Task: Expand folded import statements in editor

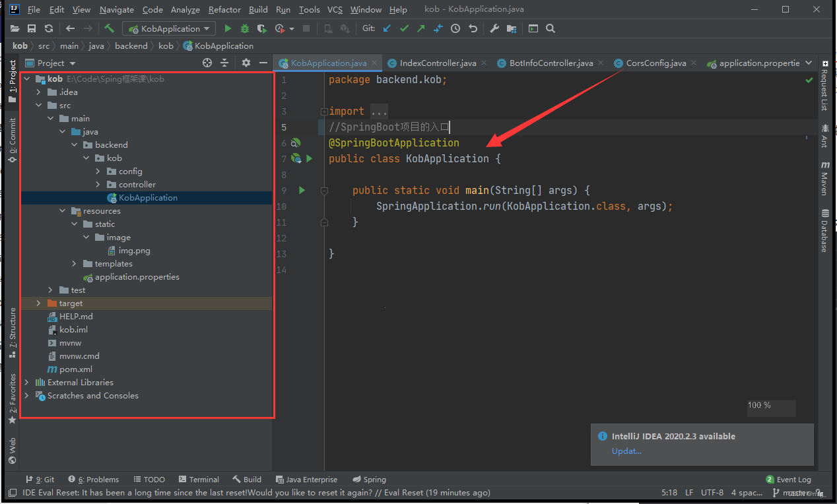Action: [323, 111]
